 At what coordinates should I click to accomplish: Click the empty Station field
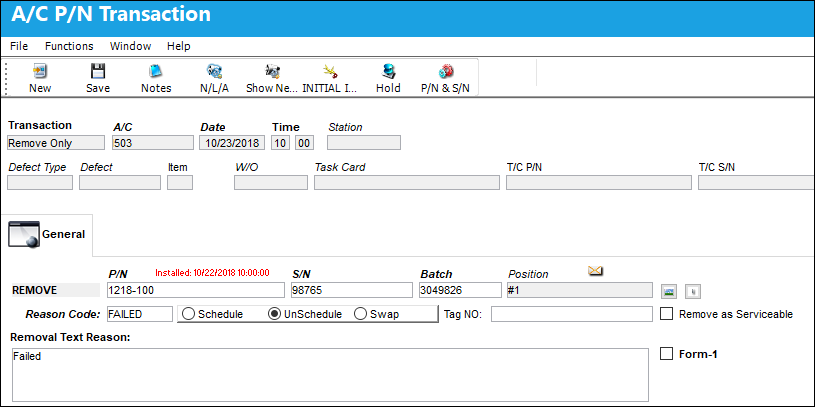(364, 143)
